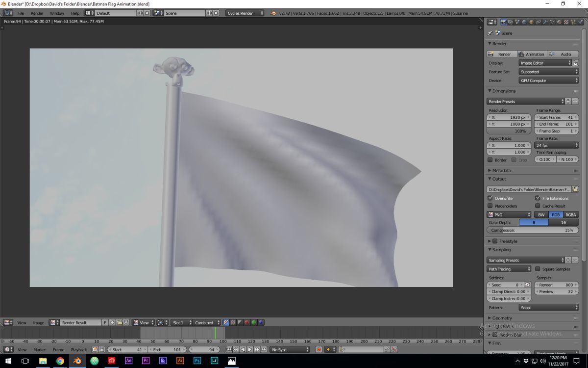Open the Particles sparkle properties tab

(574, 22)
